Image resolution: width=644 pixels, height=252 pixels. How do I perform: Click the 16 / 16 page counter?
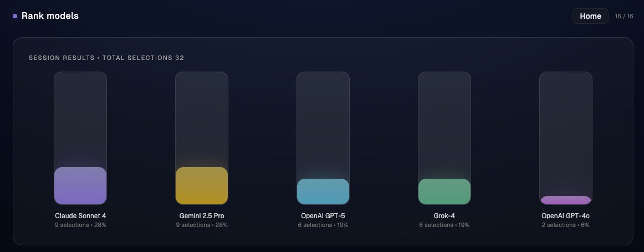tap(624, 17)
